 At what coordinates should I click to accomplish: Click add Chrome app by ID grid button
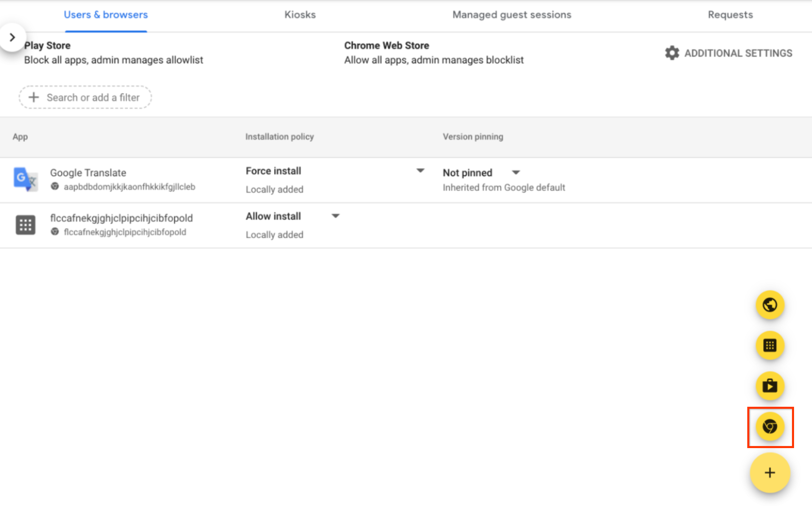(770, 345)
